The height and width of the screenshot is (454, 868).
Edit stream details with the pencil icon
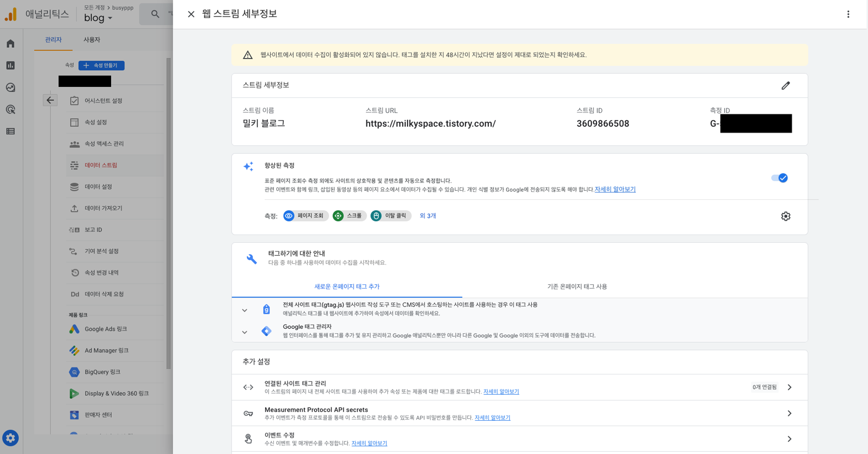tap(786, 85)
